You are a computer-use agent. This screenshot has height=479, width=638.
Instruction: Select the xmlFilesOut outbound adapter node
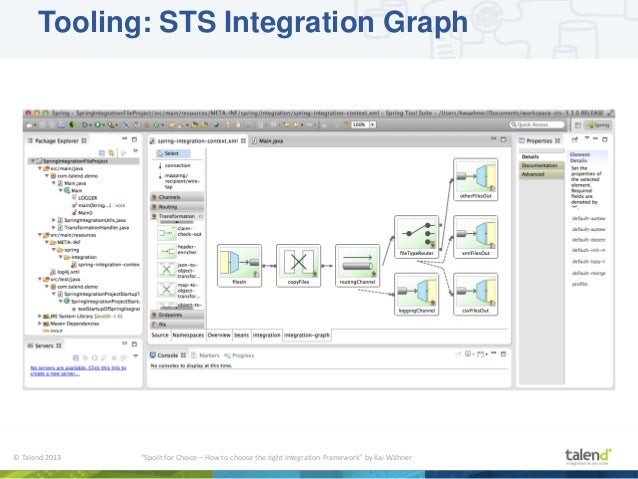476,237
